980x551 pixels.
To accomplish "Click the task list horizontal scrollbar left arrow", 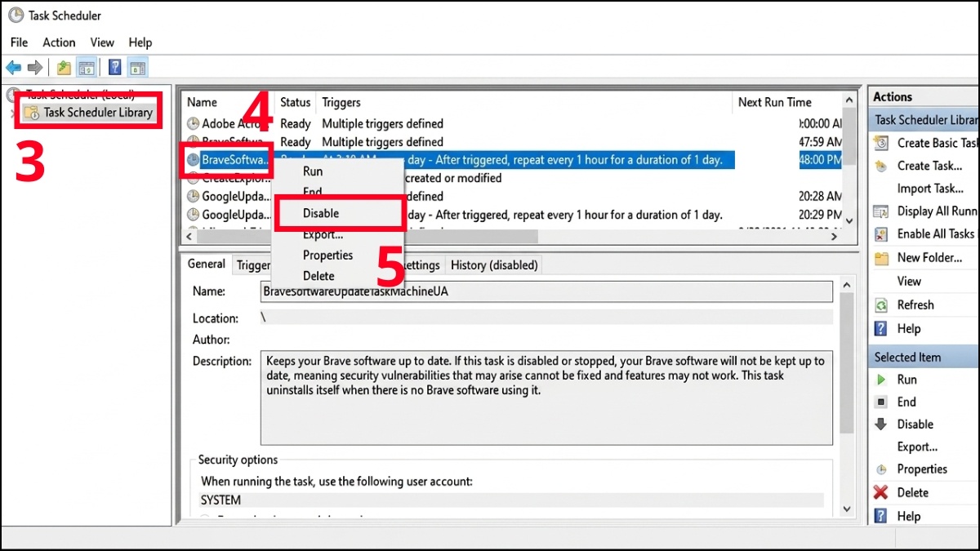I will 190,236.
